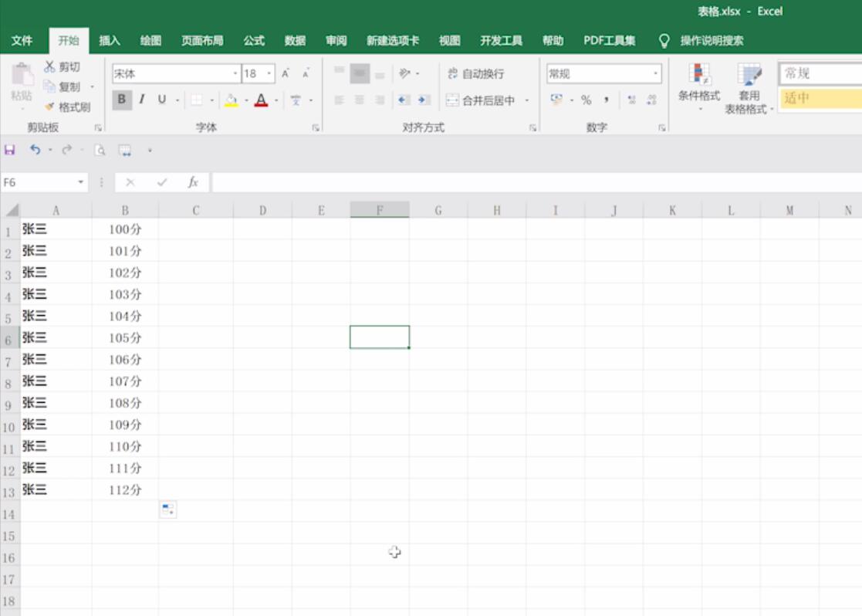Open the number format 常规 dropdown
Screen dimensions: 862x616
click(x=655, y=73)
